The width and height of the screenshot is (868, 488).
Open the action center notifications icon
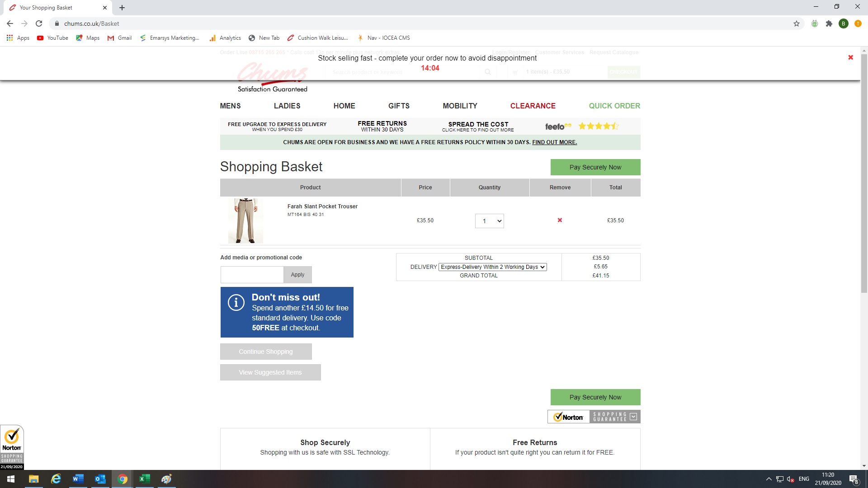[x=854, y=479]
